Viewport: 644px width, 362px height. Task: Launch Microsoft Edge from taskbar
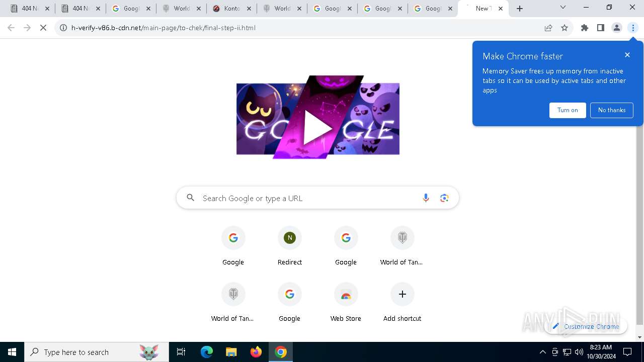click(x=207, y=352)
